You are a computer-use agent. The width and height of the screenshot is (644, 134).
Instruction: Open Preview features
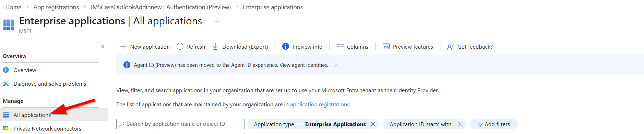click(408, 47)
